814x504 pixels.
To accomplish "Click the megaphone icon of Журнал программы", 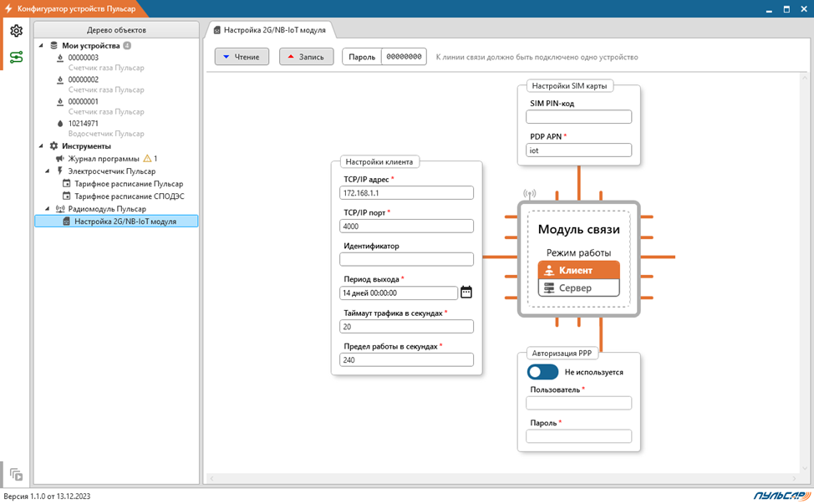I will point(60,158).
